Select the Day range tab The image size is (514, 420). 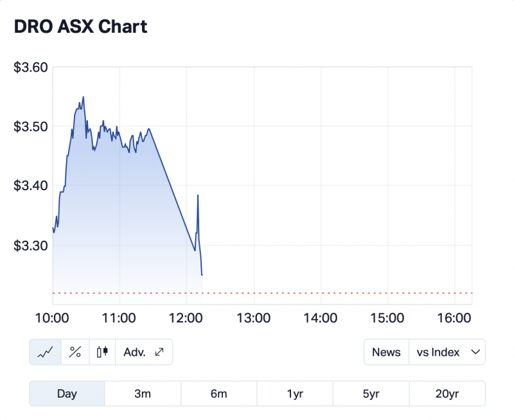tap(67, 394)
